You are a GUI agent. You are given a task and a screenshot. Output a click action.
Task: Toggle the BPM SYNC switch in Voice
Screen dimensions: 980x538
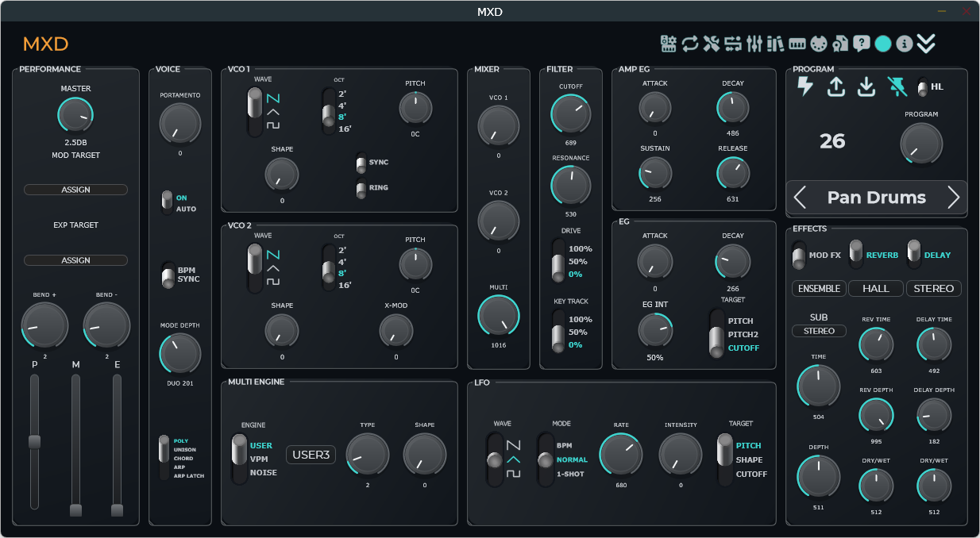click(168, 275)
